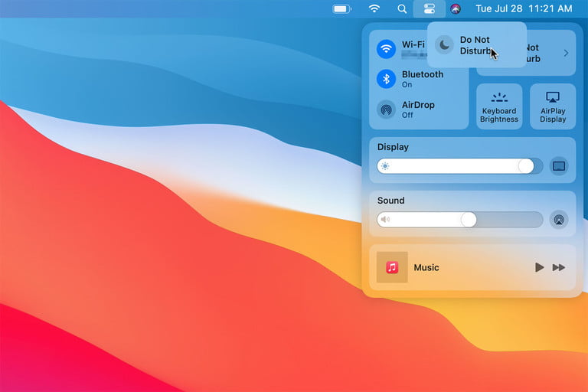Screen dimensions: 588x392
Task: Toggle Wi-Fi with the blue circle icon
Action: (x=386, y=49)
